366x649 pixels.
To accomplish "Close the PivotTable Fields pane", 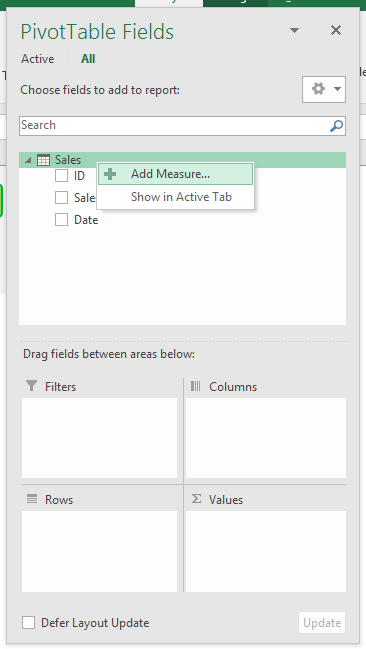I will point(336,30).
